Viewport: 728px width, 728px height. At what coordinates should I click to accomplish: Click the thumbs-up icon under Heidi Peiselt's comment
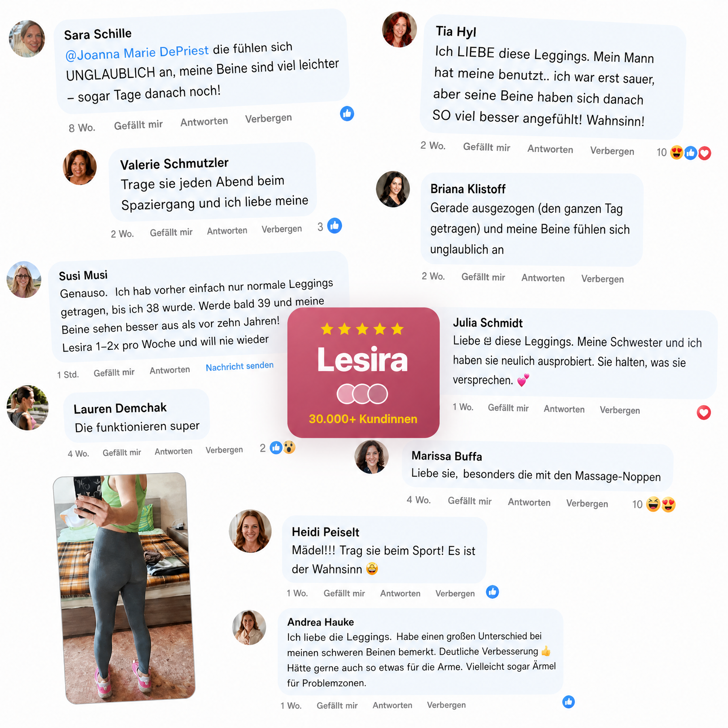tap(492, 592)
